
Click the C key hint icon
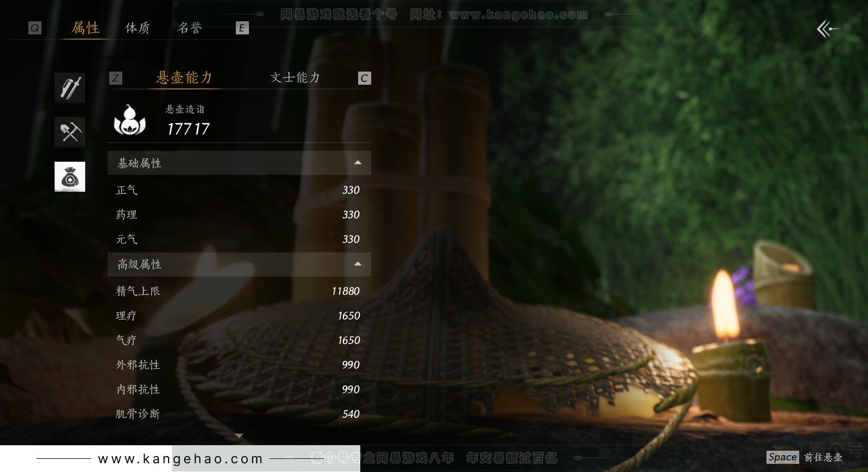(x=364, y=78)
